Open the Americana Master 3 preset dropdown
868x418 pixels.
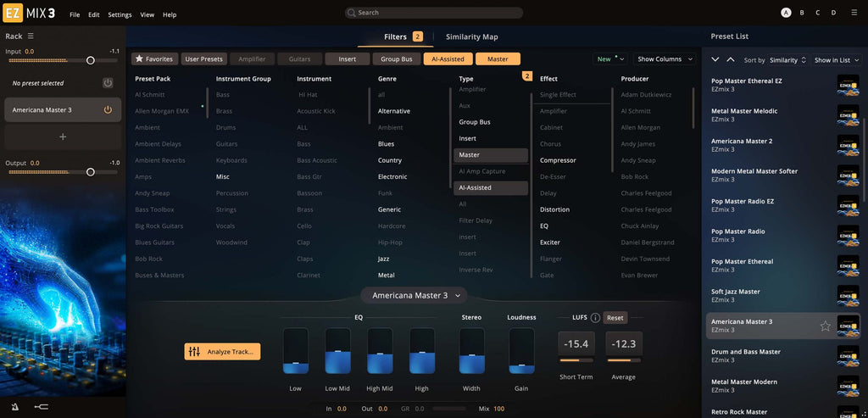[414, 295]
